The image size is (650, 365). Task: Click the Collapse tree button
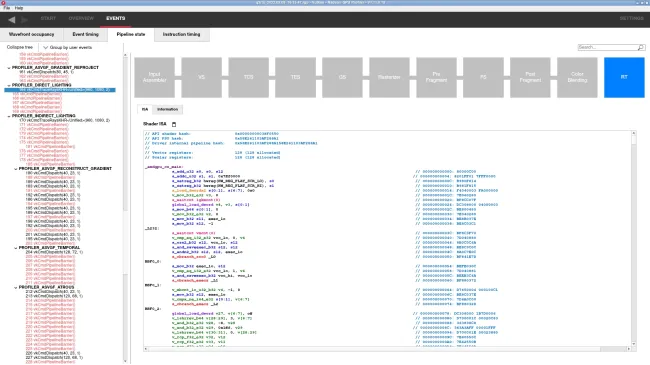point(19,47)
